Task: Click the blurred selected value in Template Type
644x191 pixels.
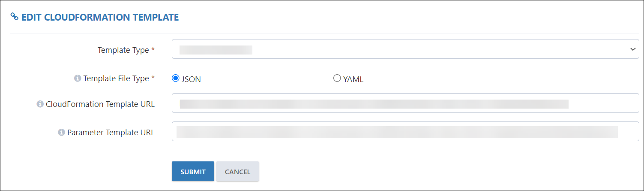Action: click(x=216, y=50)
